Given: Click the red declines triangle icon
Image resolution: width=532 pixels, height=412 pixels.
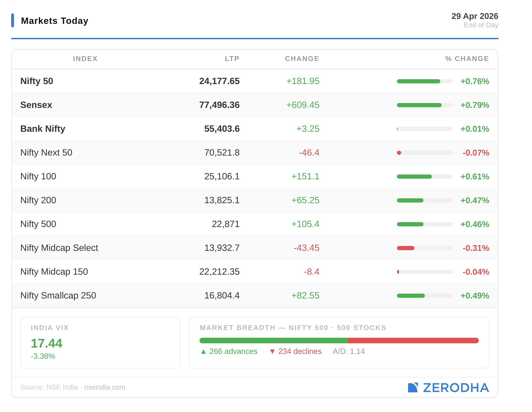Looking at the screenshot, I should tap(272, 352).
